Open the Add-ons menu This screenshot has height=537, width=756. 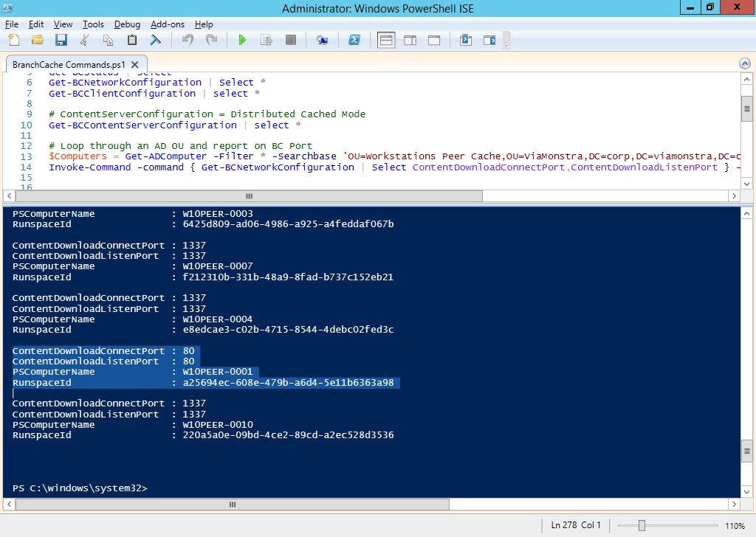167,24
